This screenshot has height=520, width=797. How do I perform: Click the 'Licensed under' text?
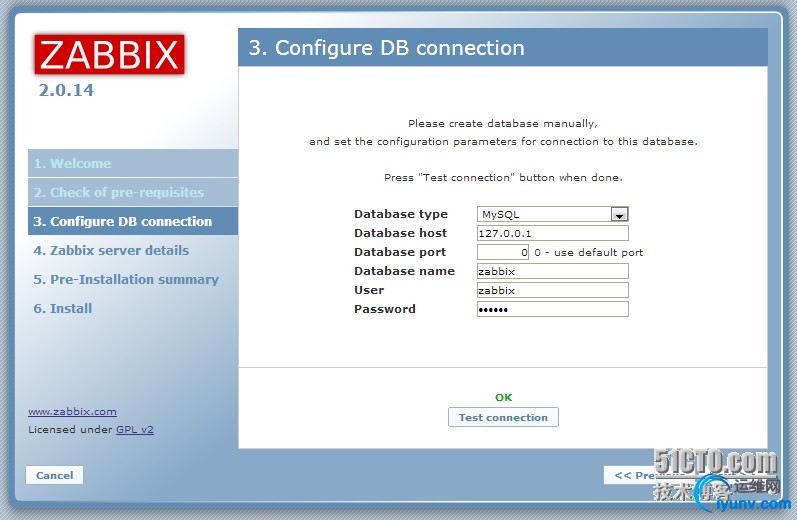70,430
